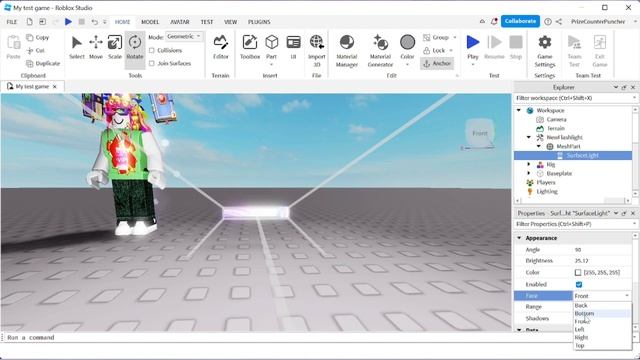Select Bottom in Face dropdown list
The width and height of the screenshot is (640, 360).
(x=602, y=313)
